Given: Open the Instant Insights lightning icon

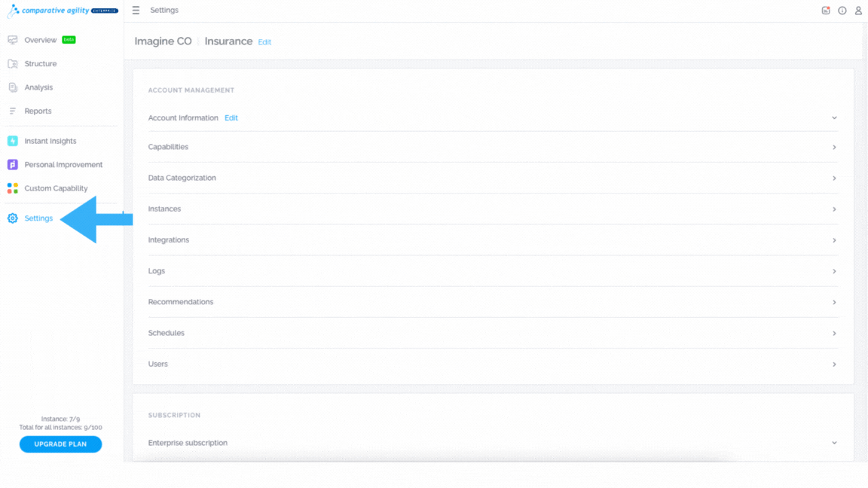Looking at the screenshot, I should point(12,141).
